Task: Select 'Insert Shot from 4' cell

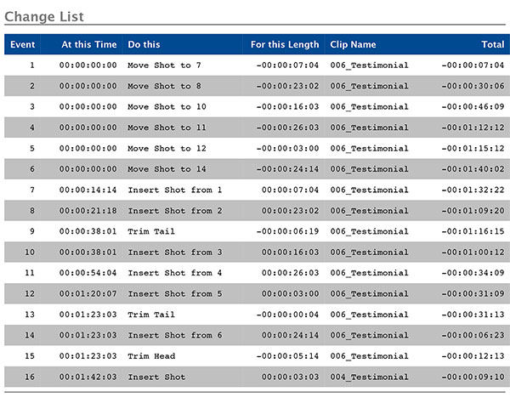Action: tap(175, 273)
